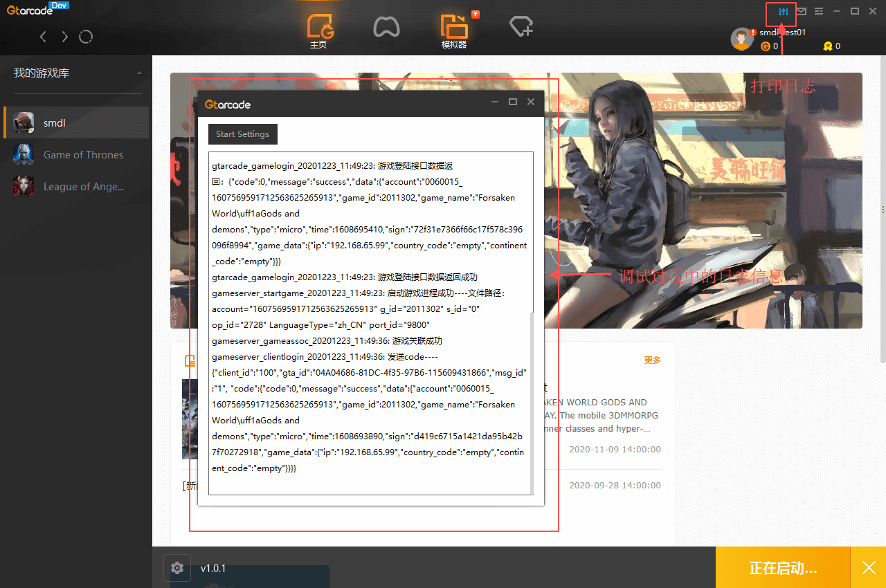This screenshot has height=588, width=886.
Task: Open the mail messages icon
Action: click(x=802, y=12)
